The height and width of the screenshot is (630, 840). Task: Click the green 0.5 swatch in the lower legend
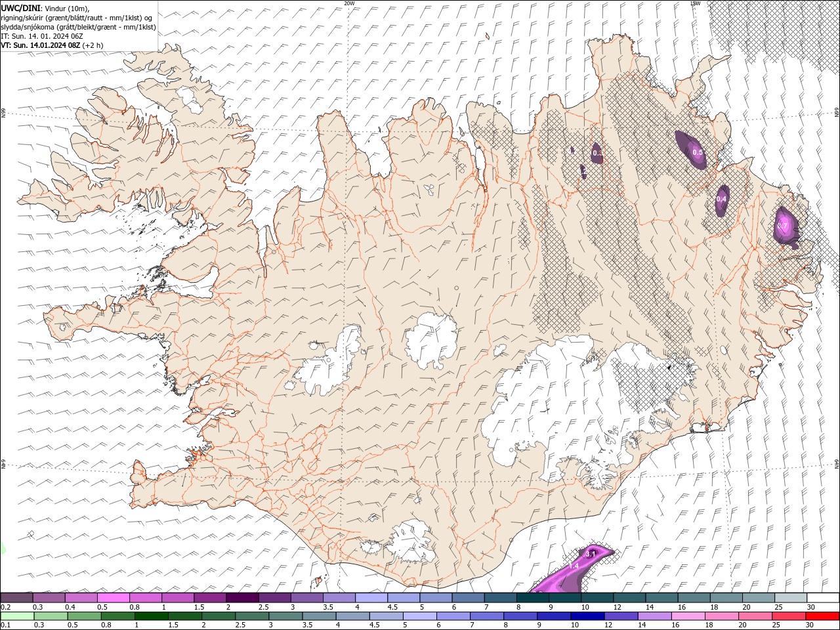(x=84, y=616)
